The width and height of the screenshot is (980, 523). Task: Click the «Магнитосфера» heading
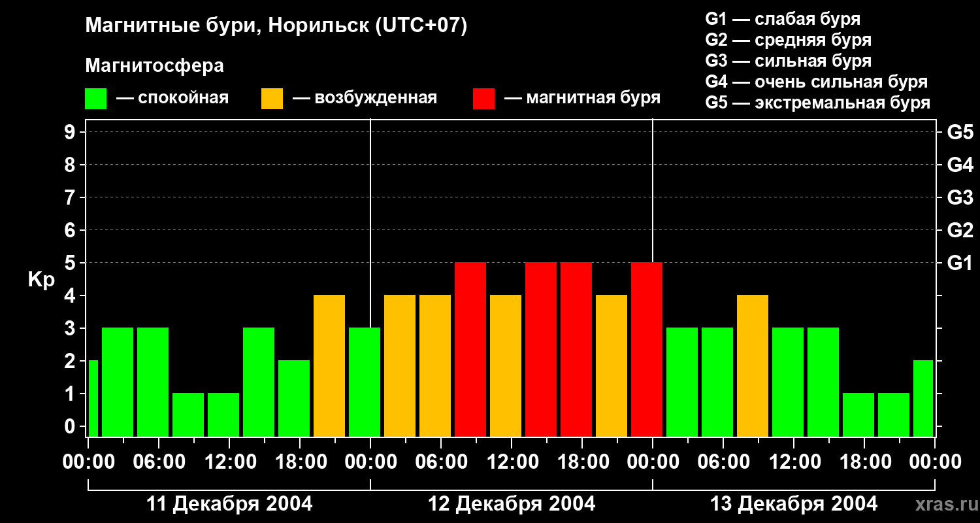[154, 66]
